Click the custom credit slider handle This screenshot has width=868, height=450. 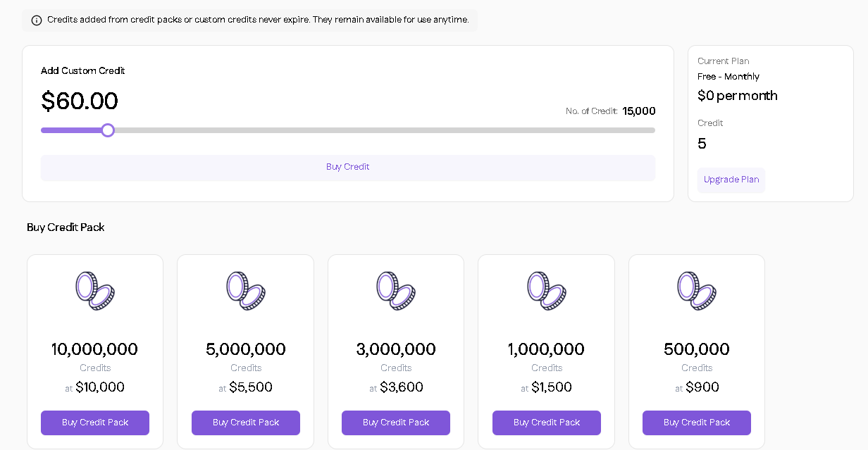108,130
